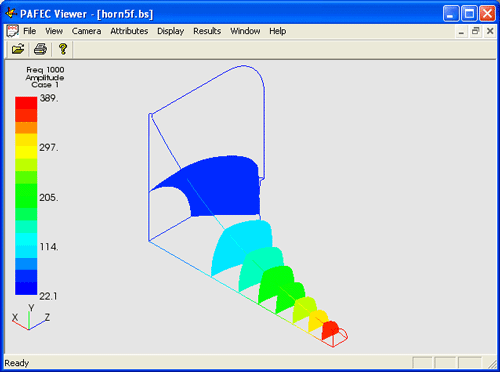Click the Open file folder icon

pyautogui.click(x=18, y=49)
